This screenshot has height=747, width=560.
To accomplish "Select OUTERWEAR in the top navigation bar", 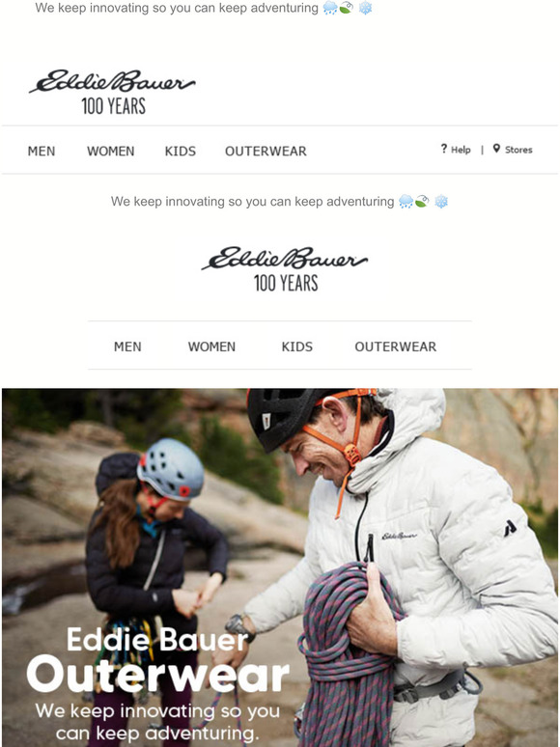I will (266, 151).
